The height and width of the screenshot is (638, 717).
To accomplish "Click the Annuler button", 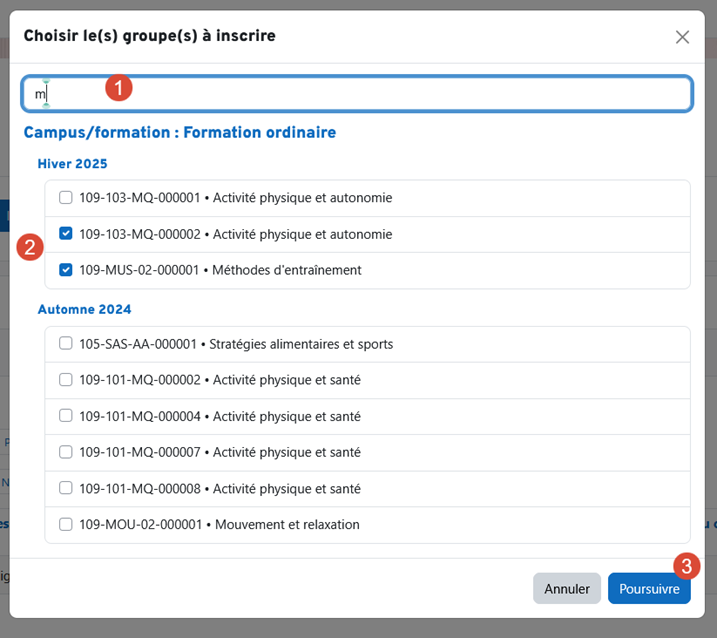I will point(567,589).
